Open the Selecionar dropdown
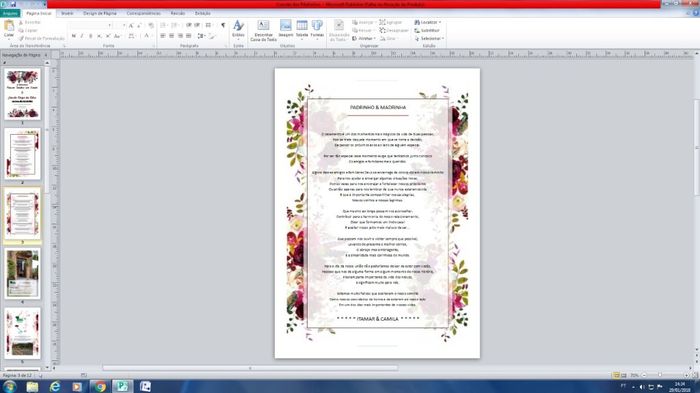This screenshot has width=700, height=393. (x=429, y=38)
